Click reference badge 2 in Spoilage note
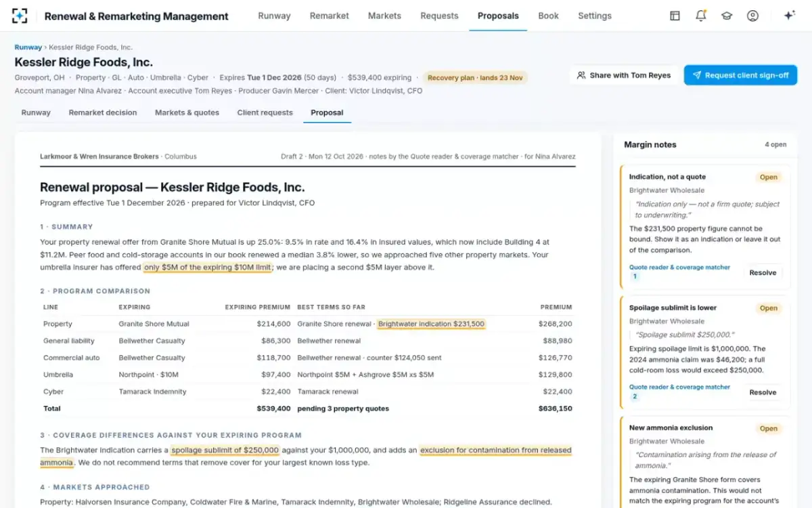Image resolution: width=812 pixels, height=508 pixels. pos(635,396)
